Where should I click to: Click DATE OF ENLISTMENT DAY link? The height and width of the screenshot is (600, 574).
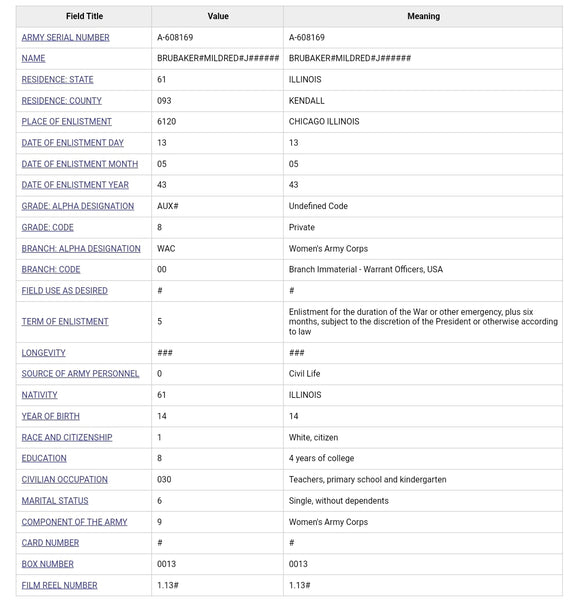point(73,143)
